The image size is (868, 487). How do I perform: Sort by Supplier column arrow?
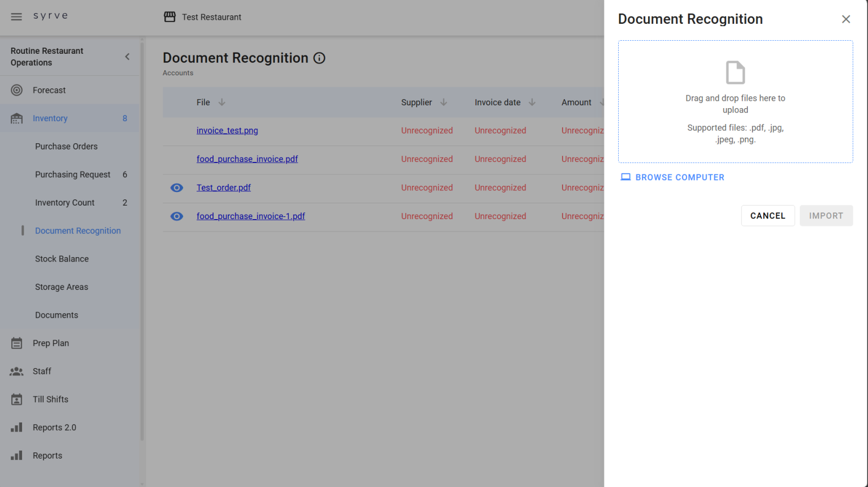click(x=444, y=102)
